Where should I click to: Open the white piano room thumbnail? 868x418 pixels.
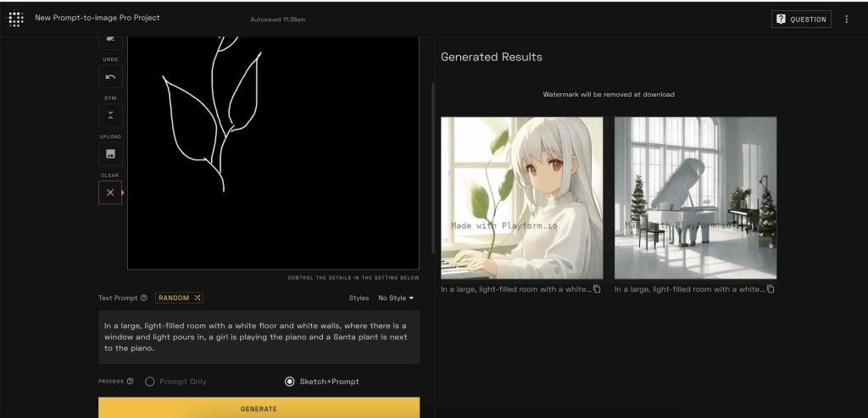[x=695, y=198]
